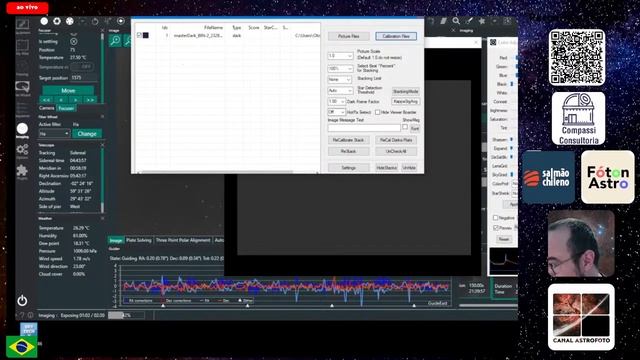Click the Black slider handle in color panel
The height and width of the screenshot is (360, 640).
click(512, 84)
